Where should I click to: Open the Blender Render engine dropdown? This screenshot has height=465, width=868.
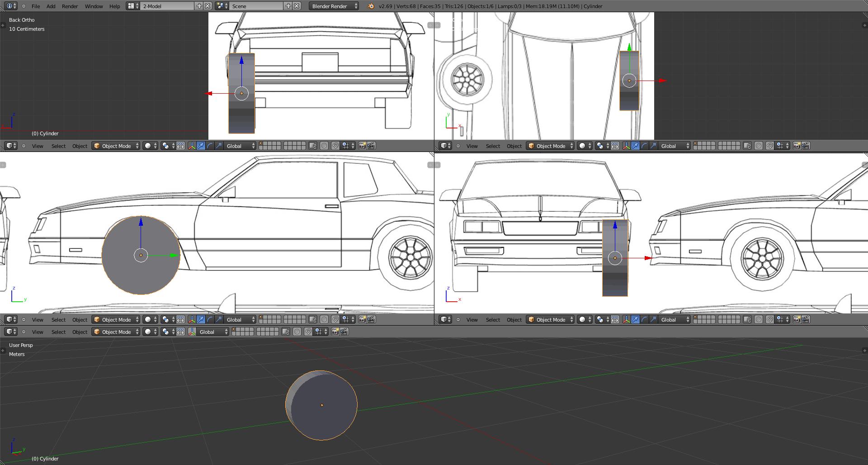pyautogui.click(x=334, y=6)
